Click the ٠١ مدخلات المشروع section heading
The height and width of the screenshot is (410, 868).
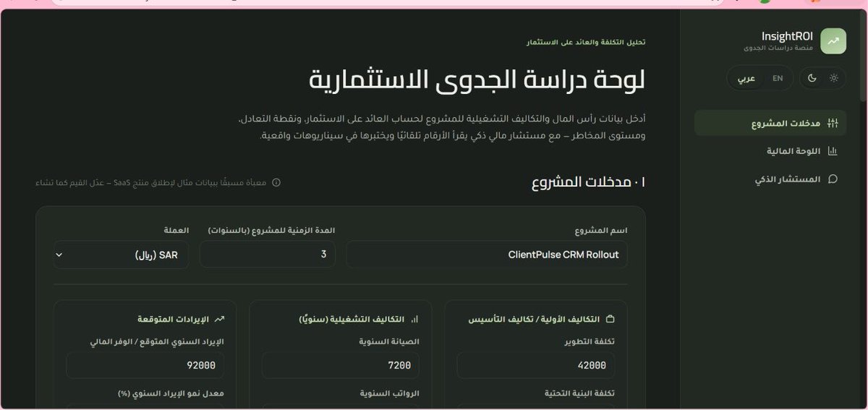pyautogui.click(x=587, y=182)
